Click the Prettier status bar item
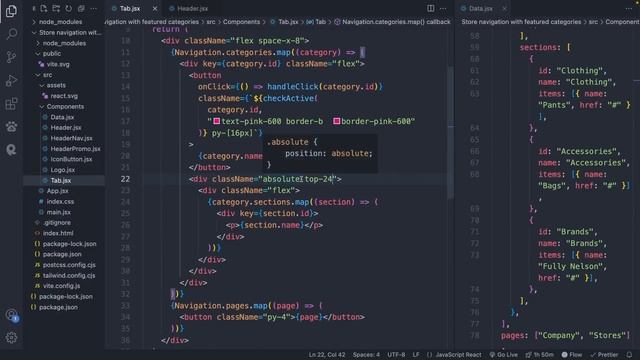The image size is (640, 360). (604, 355)
